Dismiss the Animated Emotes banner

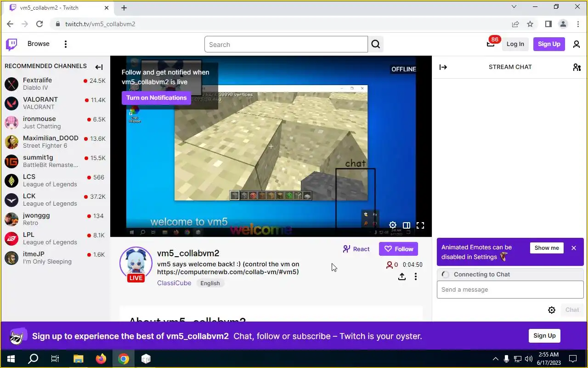click(574, 248)
